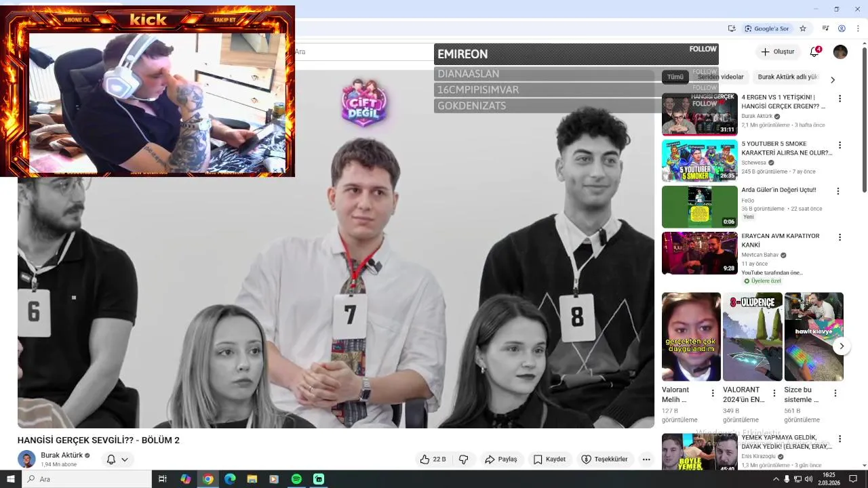Screen dimensions: 868x488
Task: Open more actions menu below video
Action: [x=646, y=460]
